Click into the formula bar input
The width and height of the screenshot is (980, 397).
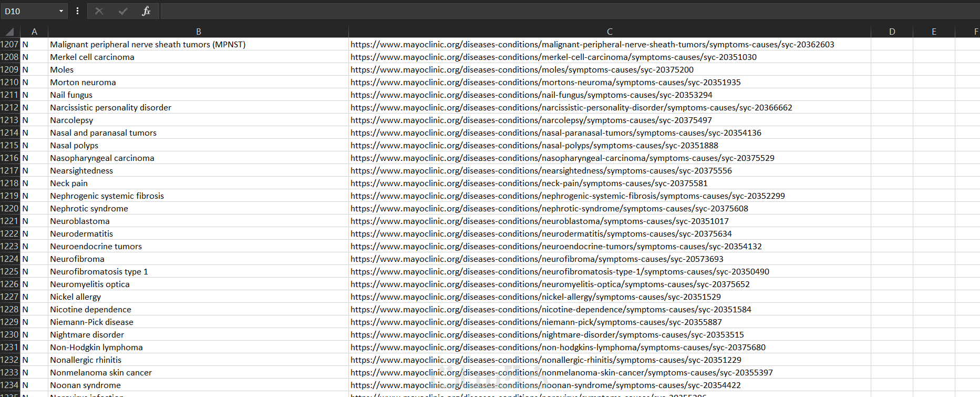click(570, 11)
